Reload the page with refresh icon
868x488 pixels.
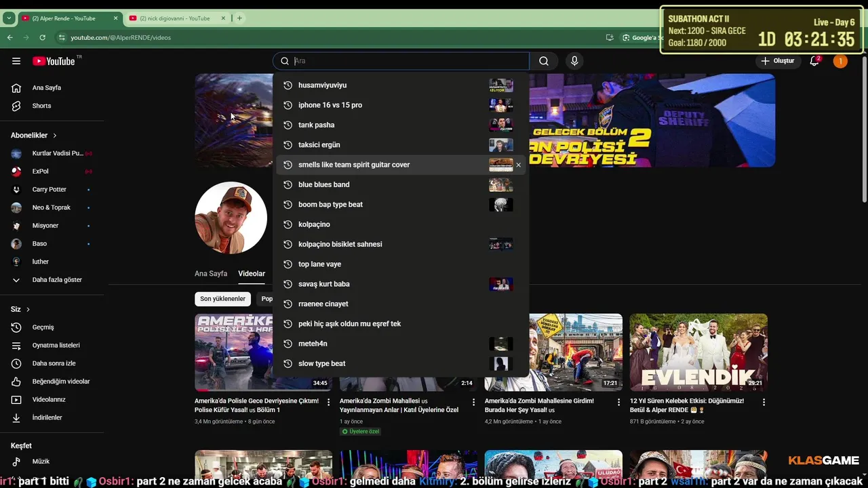pyautogui.click(x=42, y=37)
